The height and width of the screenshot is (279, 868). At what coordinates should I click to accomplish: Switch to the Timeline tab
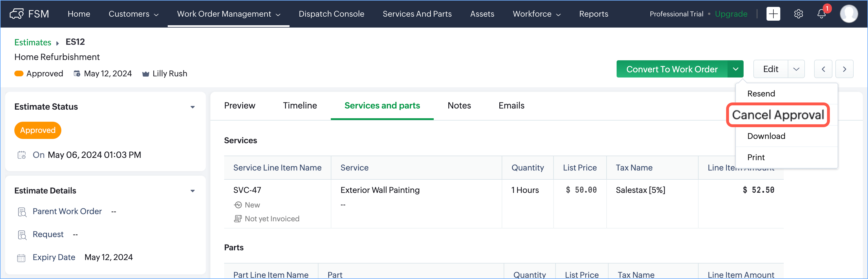coord(300,106)
